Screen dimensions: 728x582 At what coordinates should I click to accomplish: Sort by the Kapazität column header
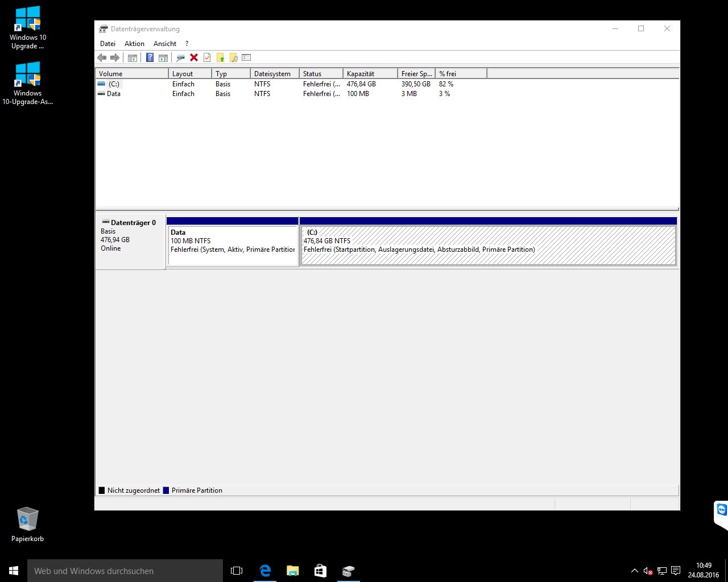pyautogui.click(x=370, y=74)
